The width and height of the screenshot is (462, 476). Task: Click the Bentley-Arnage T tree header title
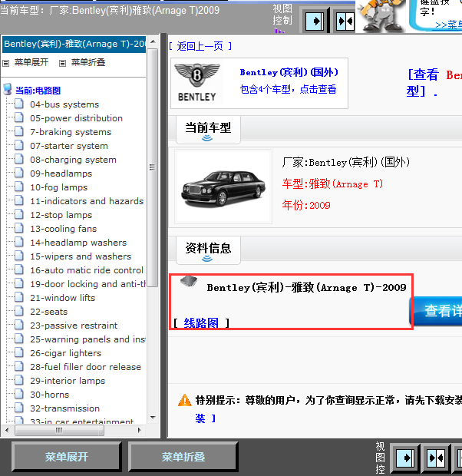point(74,45)
